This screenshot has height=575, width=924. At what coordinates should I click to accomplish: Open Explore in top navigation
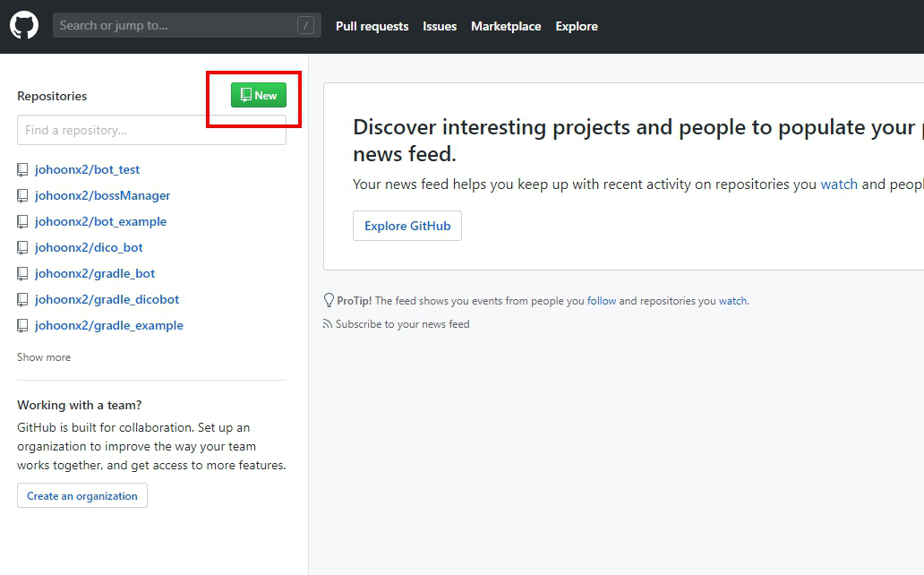[x=577, y=26]
